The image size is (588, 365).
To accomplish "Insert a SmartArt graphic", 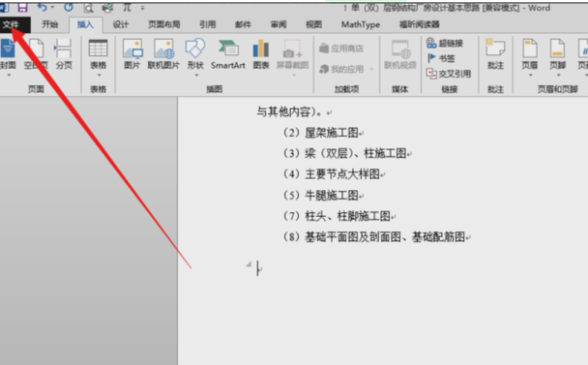I will point(228,54).
